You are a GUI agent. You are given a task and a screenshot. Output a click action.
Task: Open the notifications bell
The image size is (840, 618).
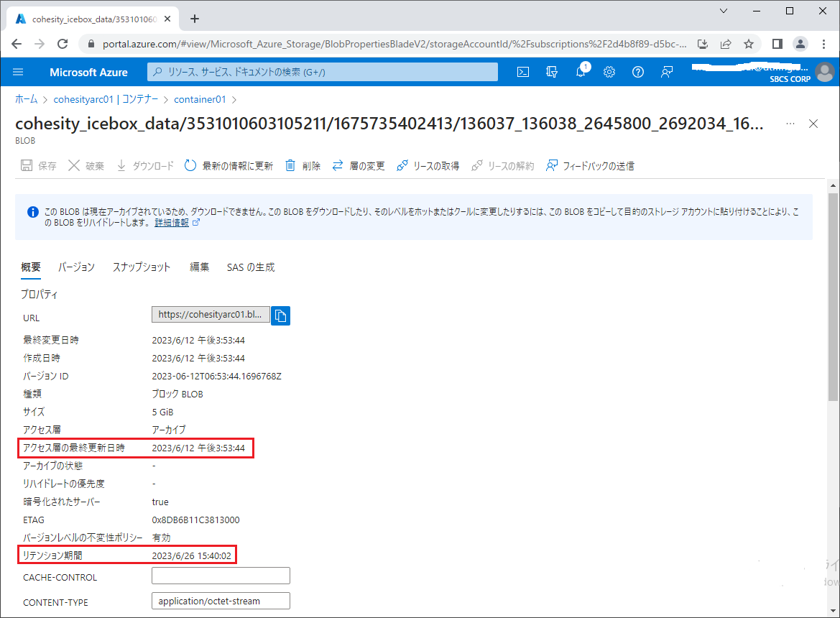(x=581, y=72)
